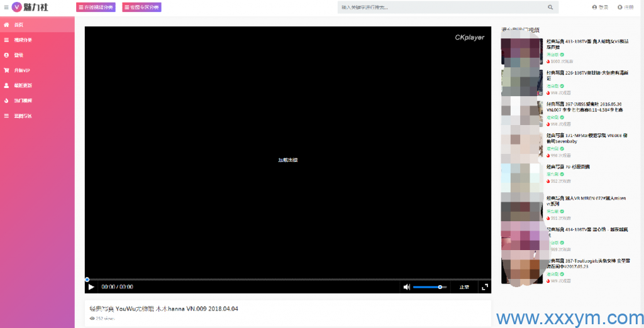
Task: Open the 登录 link in top bar
Action: [600, 8]
